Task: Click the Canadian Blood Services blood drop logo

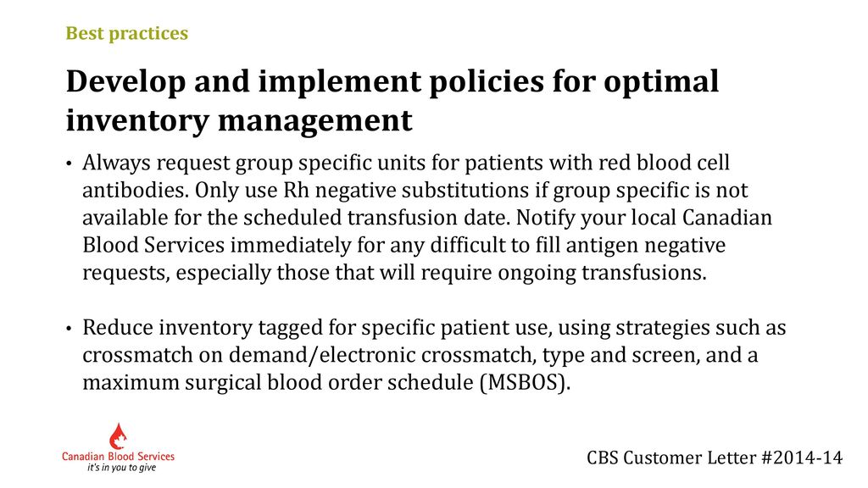Action: click(x=117, y=436)
